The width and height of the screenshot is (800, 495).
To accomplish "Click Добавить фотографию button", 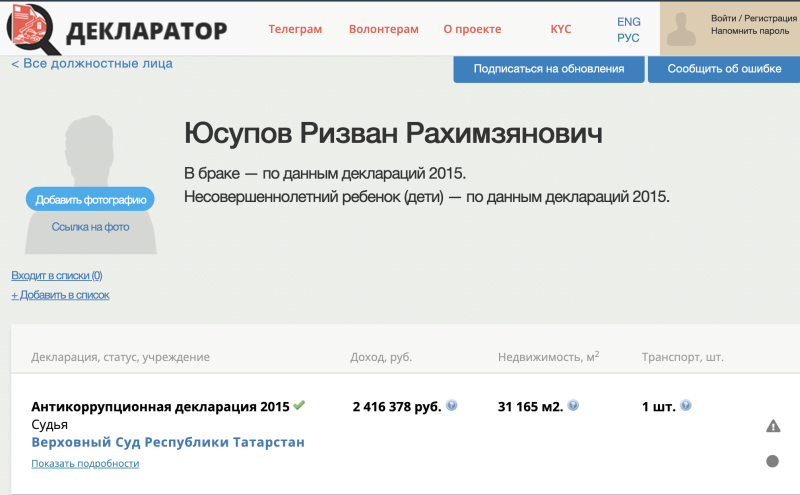I will (x=90, y=199).
